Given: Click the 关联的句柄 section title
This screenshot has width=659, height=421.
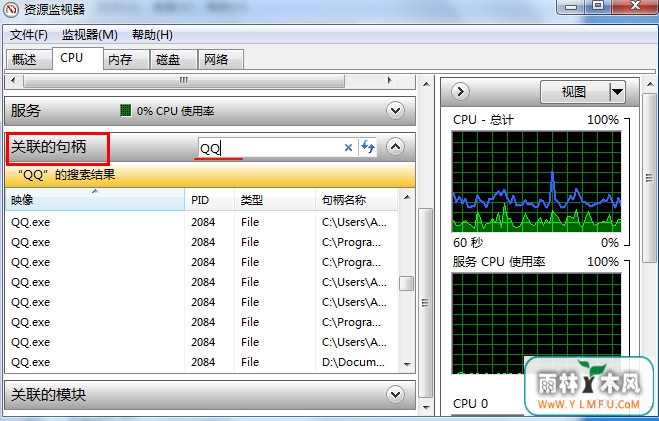Looking at the screenshot, I should pyautogui.click(x=48, y=147).
